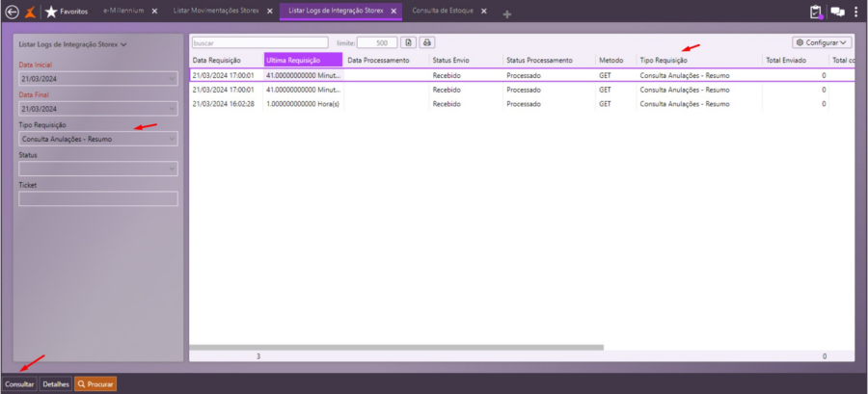
Task: Close the Listar Logs de Integração Storex tab
Action: point(393,11)
